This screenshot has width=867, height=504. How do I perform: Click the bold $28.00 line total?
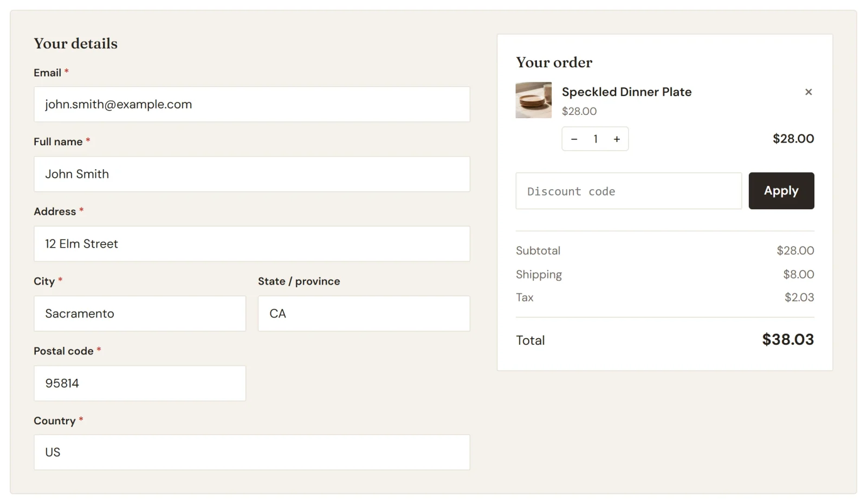pos(793,139)
